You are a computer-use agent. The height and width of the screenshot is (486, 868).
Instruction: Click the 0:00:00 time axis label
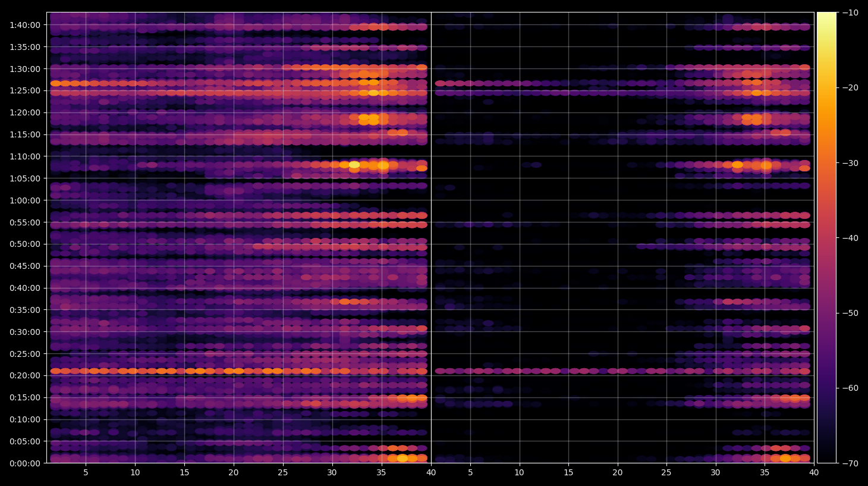tap(25, 463)
